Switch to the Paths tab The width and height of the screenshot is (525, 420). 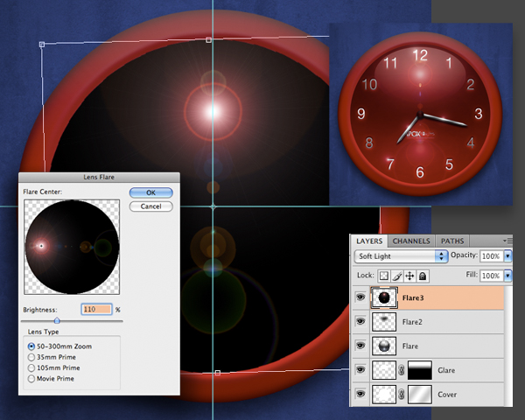[x=452, y=241]
